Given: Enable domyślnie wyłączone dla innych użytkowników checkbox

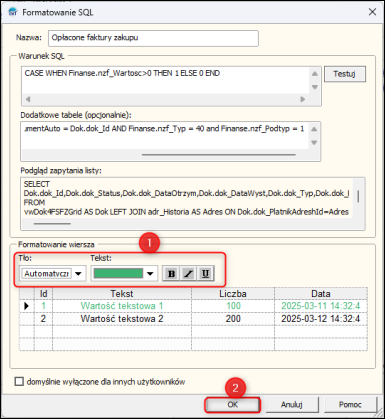Looking at the screenshot, I should tap(19, 381).
